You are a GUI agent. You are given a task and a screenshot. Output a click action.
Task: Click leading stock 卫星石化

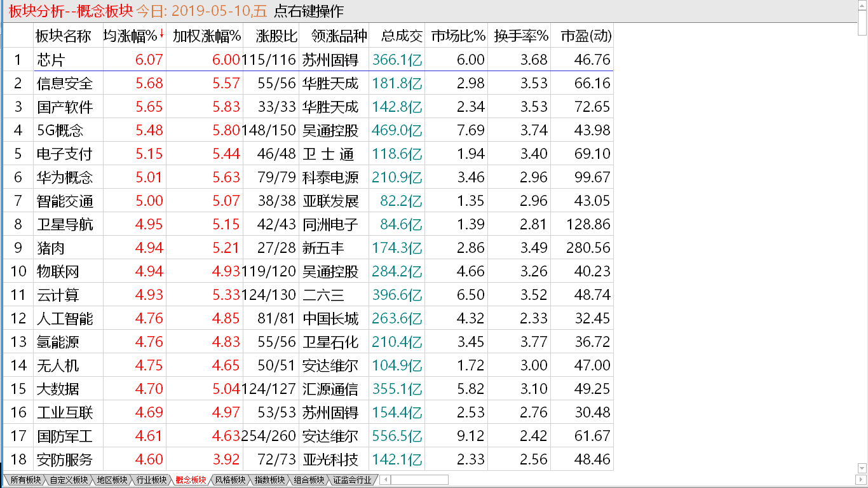(330, 342)
